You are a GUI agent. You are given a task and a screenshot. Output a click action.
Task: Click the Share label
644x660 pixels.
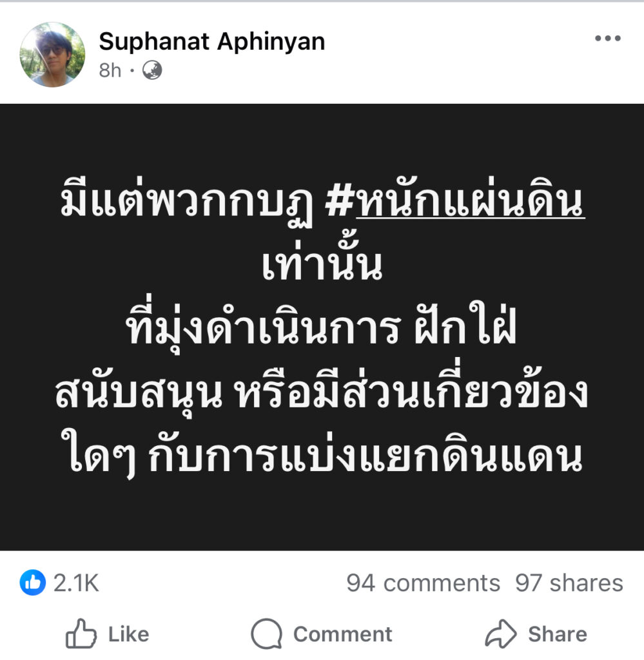click(557, 634)
